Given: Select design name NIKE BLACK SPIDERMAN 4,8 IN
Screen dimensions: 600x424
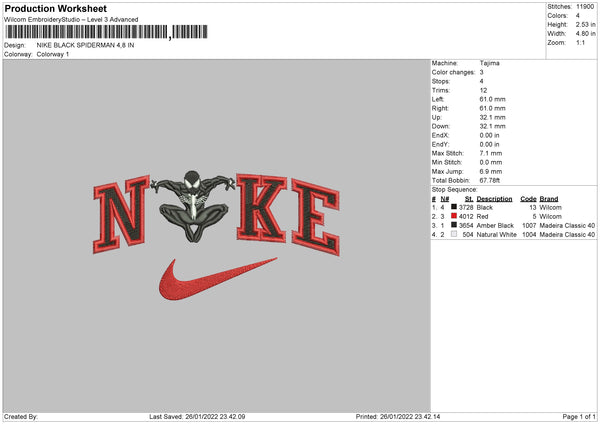Looking at the screenshot, I should (x=85, y=45).
